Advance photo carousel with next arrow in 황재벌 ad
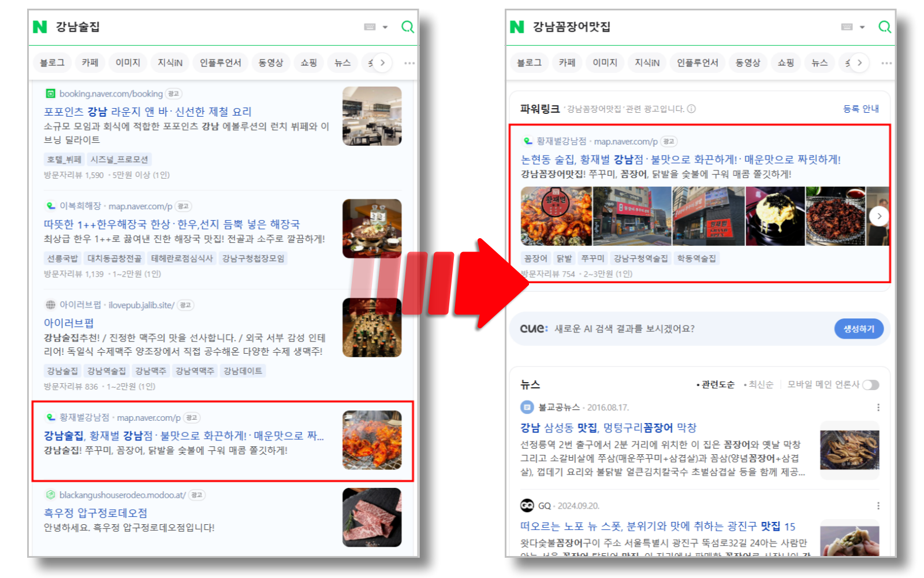924x578 pixels. tap(879, 216)
